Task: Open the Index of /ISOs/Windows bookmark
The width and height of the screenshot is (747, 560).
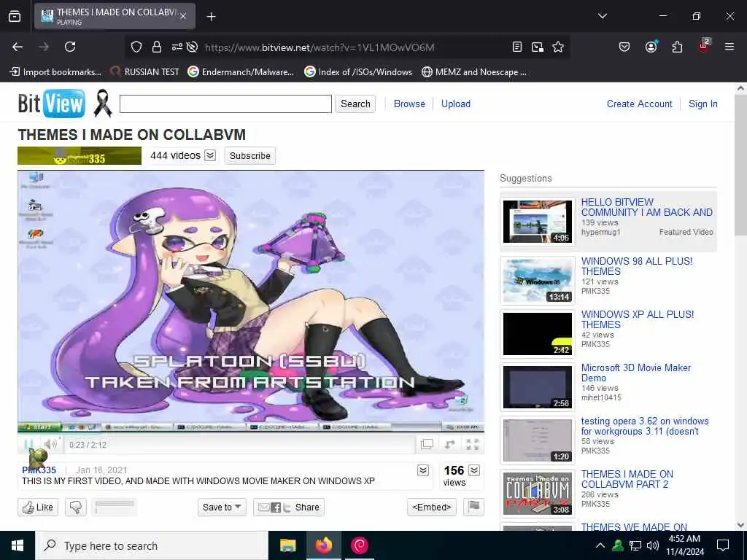Action: pyautogui.click(x=357, y=72)
